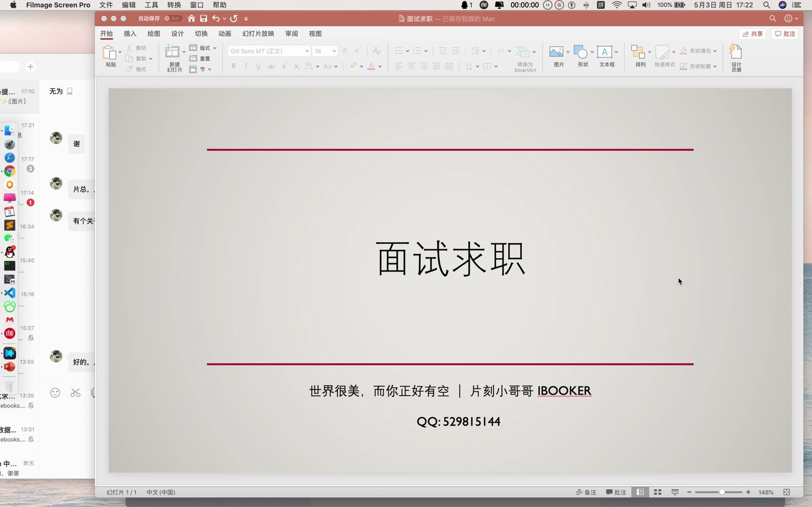The image size is (812, 507).
Task: Open Shape Fill (形状填充) dropdown arrow
Action: [715, 51]
